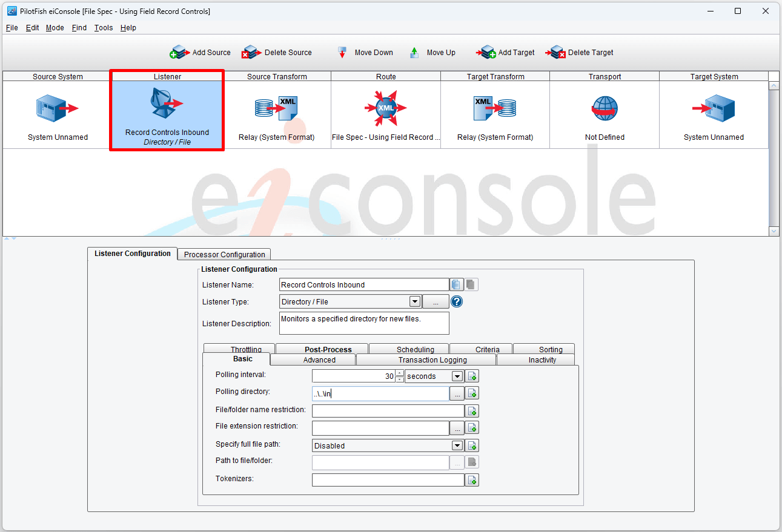The width and height of the screenshot is (782, 532).
Task: Click the PilotFish app icon in title bar
Action: tap(12, 11)
